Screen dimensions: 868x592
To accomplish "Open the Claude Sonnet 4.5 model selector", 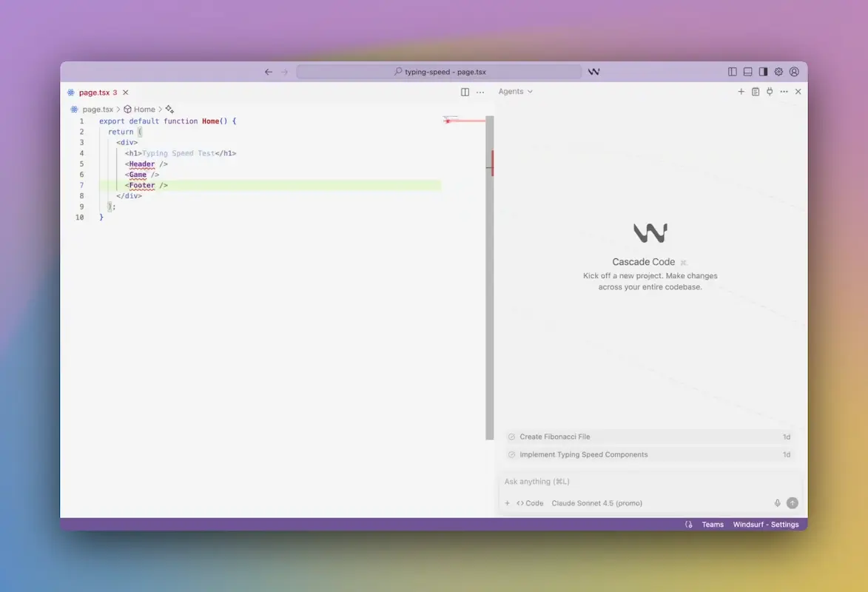I will pos(596,503).
